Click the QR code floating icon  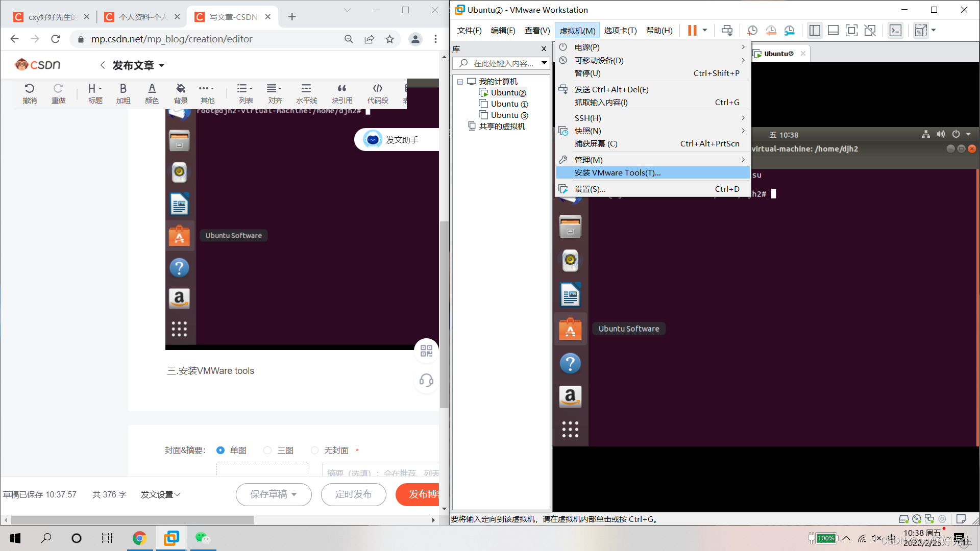click(x=426, y=350)
